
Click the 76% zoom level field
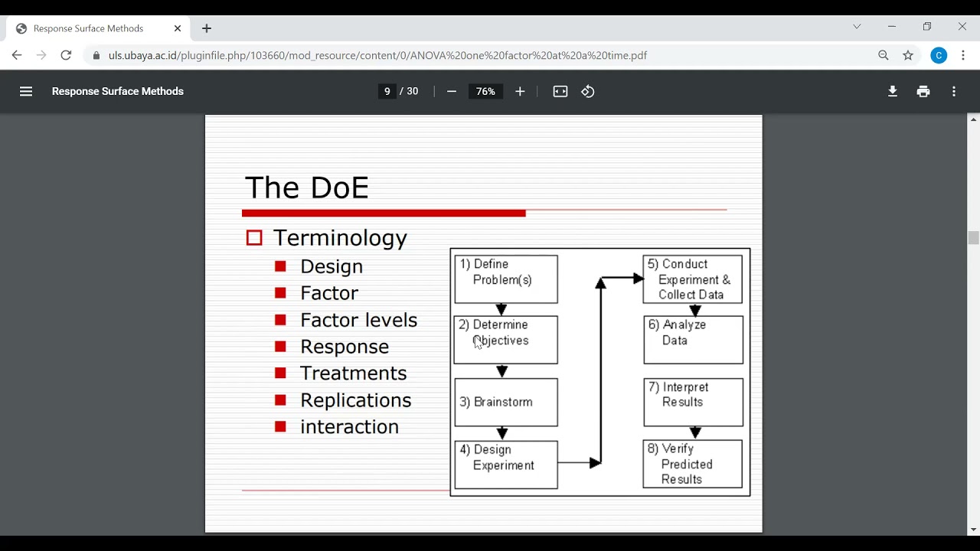click(x=485, y=91)
